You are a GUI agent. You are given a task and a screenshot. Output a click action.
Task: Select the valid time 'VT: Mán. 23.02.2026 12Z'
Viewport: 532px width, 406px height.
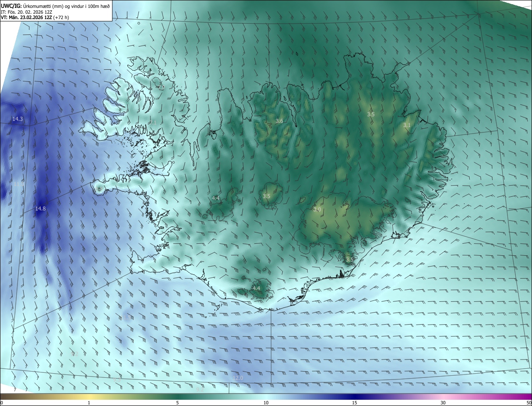(26, 17)
